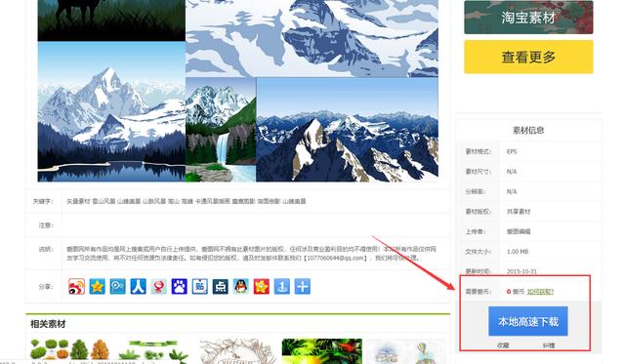Open the snowy mountain lake image

tap(111, 111)
